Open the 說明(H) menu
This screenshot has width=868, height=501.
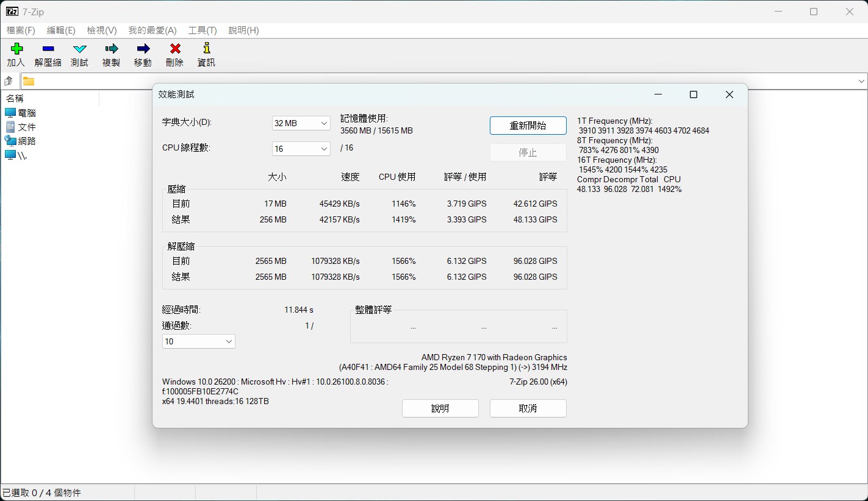(x=243, y=30)
